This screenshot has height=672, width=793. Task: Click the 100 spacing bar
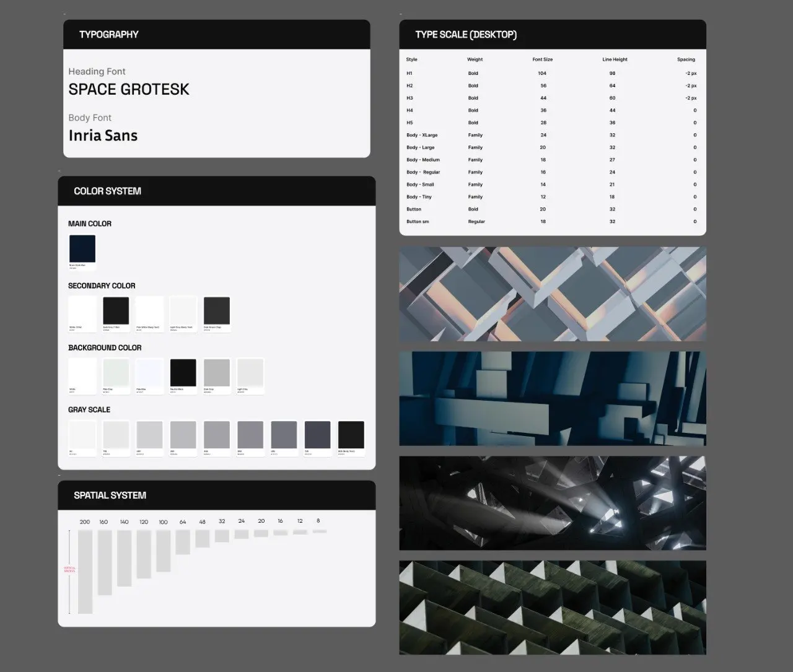(164, 551)
